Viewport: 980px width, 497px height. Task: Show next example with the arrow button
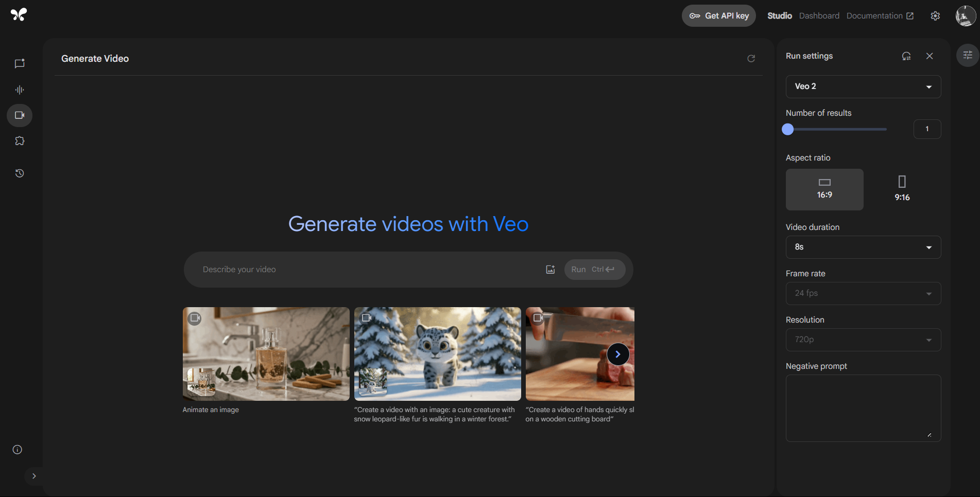point(618,354)
